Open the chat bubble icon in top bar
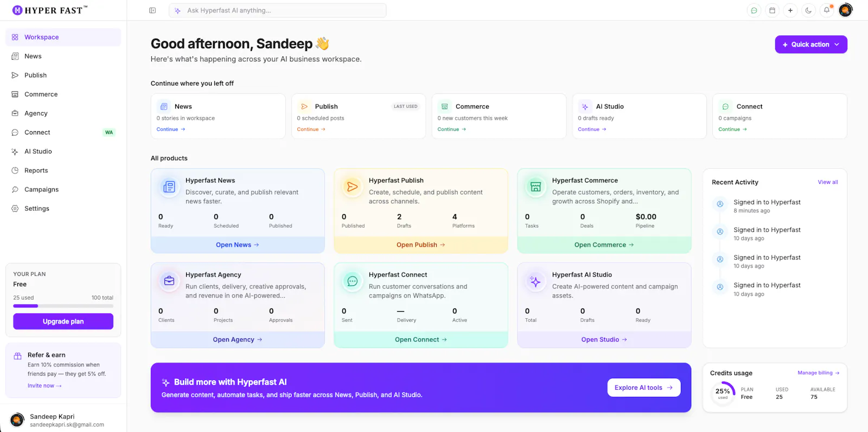868x432 pixels. tap(754, 10)
